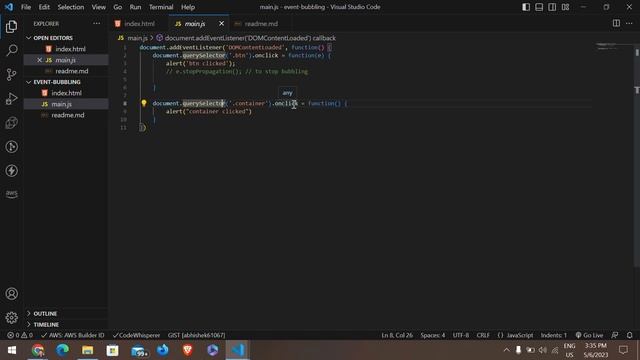Close main.js from Open Editors list
This screenshot has width=640, height=360.
coord(40,60)
